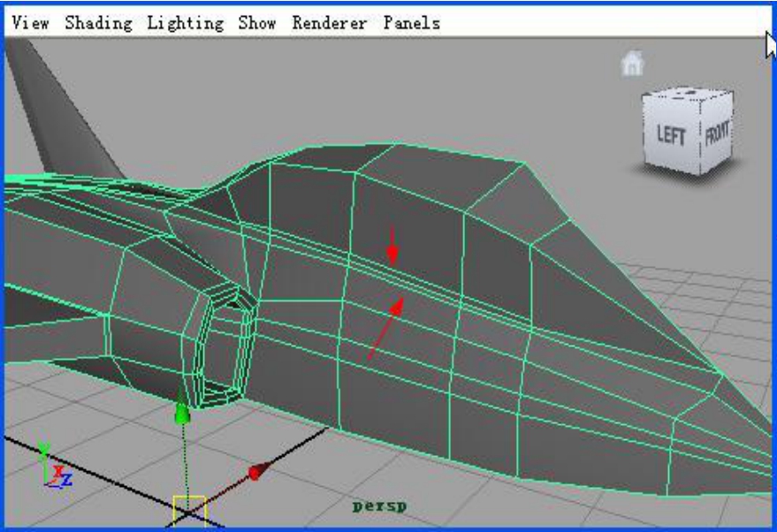This screenshot has width=777, height=532.
Task: Click the FRONT face of ViewCube
Action: pos(717,133)
